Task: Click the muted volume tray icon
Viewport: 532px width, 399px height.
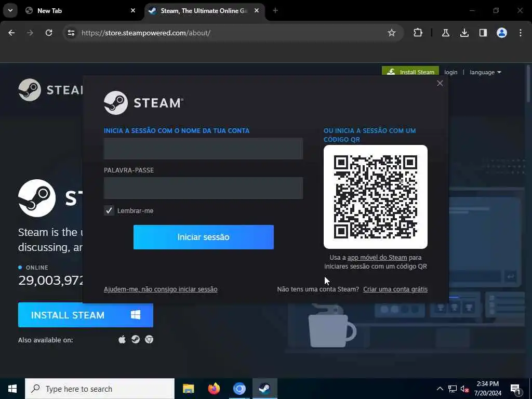Action: (x=465, y=389)
